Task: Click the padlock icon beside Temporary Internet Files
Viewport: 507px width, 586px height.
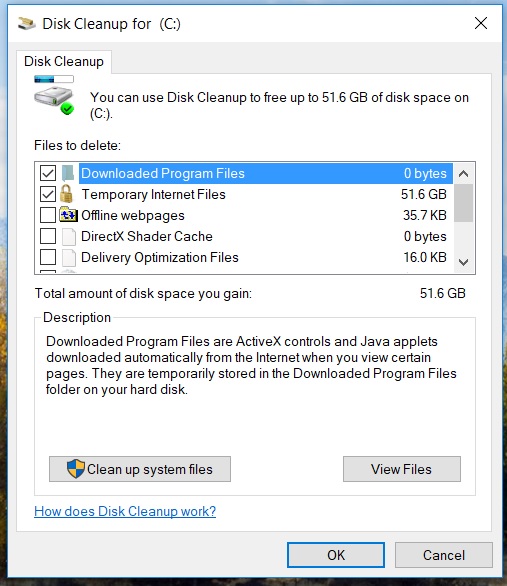Action: tap(67, 194)
